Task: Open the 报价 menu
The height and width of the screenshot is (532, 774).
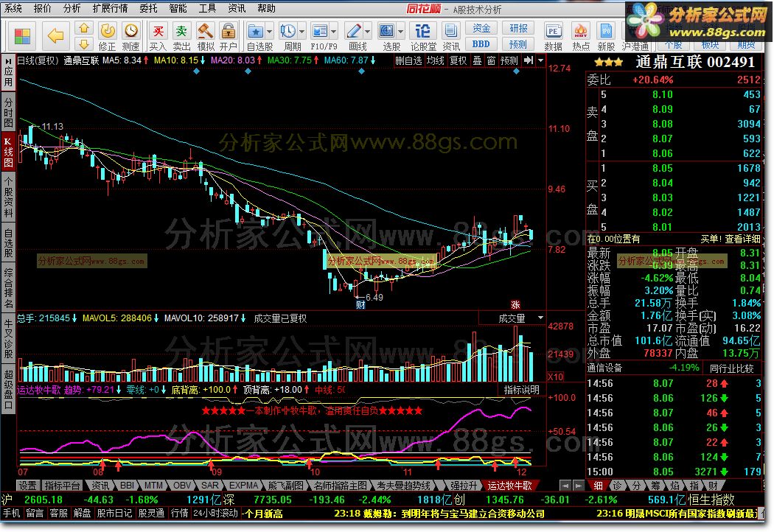Action: click(43, 8)
